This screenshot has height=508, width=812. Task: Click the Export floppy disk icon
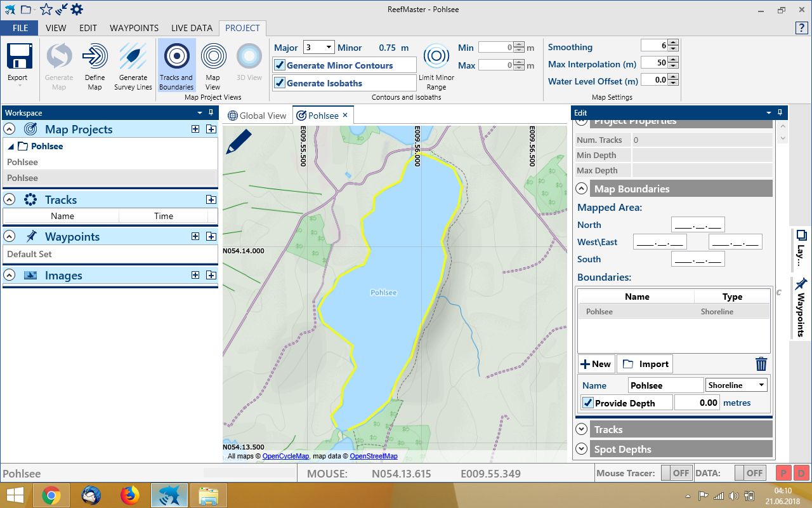pos(19,57)
